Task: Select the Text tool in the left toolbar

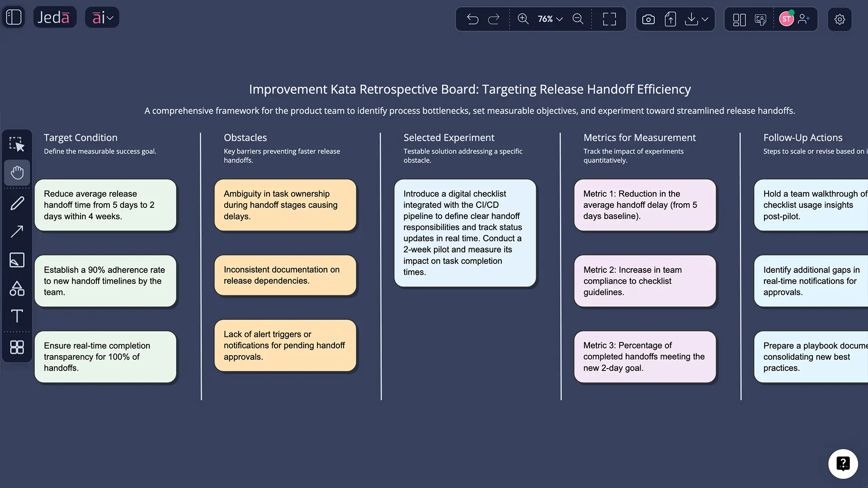Action: pos(17,316)
